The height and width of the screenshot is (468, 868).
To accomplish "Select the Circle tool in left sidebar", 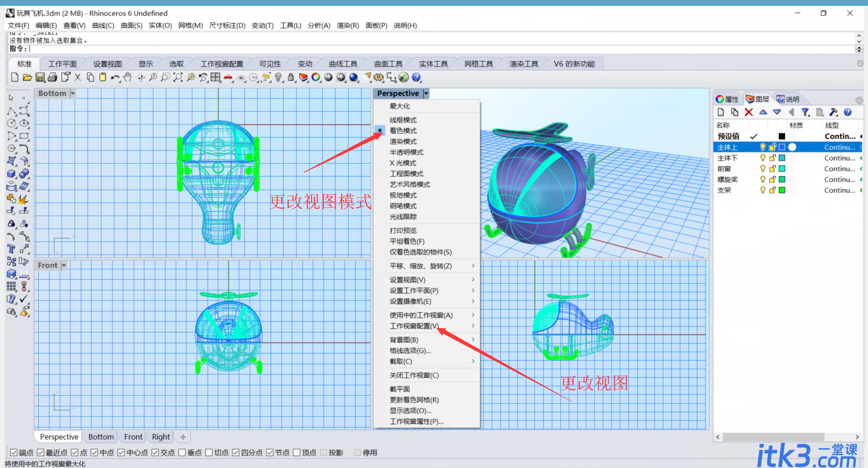I will tap(11, 123).
